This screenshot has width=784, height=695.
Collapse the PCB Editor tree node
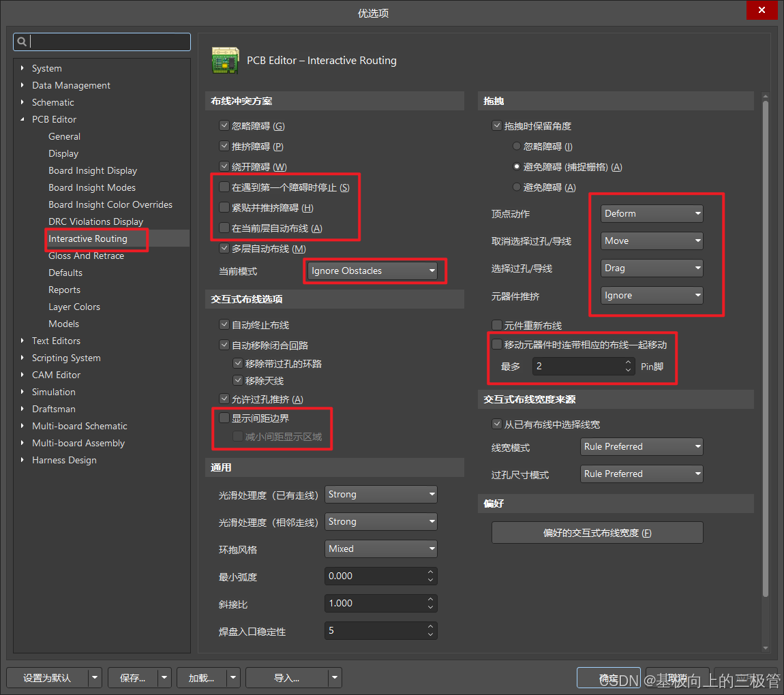point(22,119)
